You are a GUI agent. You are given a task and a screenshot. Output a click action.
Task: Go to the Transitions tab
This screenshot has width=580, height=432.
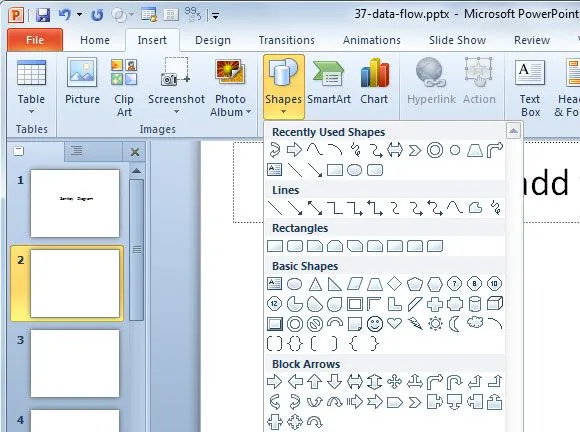click(287, 40)
